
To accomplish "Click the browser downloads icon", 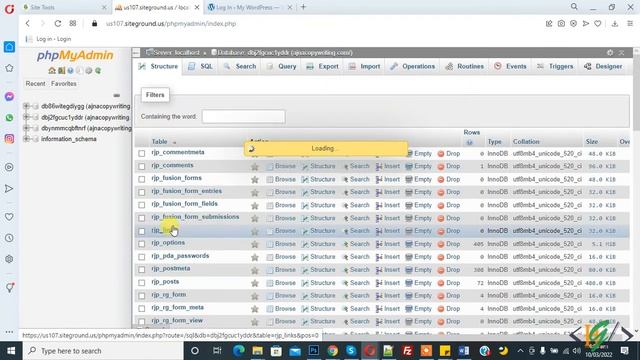I will click(x=615, y=24).
